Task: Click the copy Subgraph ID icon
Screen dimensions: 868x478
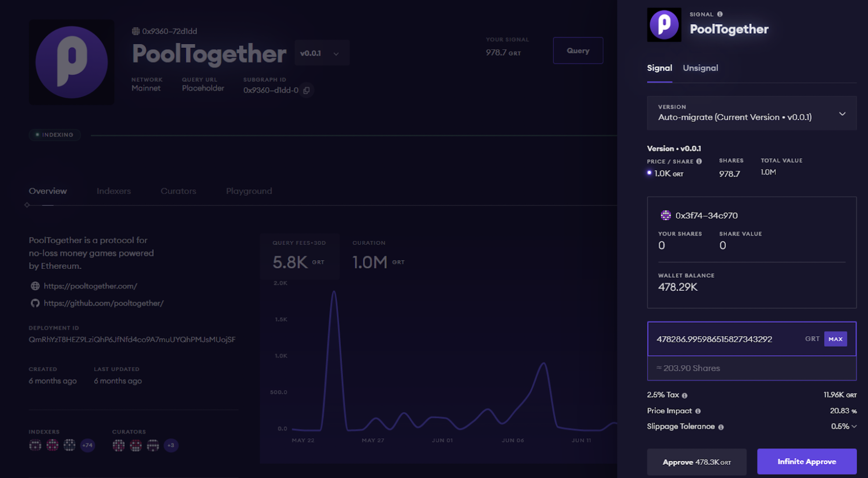Action: coord(307,91)
